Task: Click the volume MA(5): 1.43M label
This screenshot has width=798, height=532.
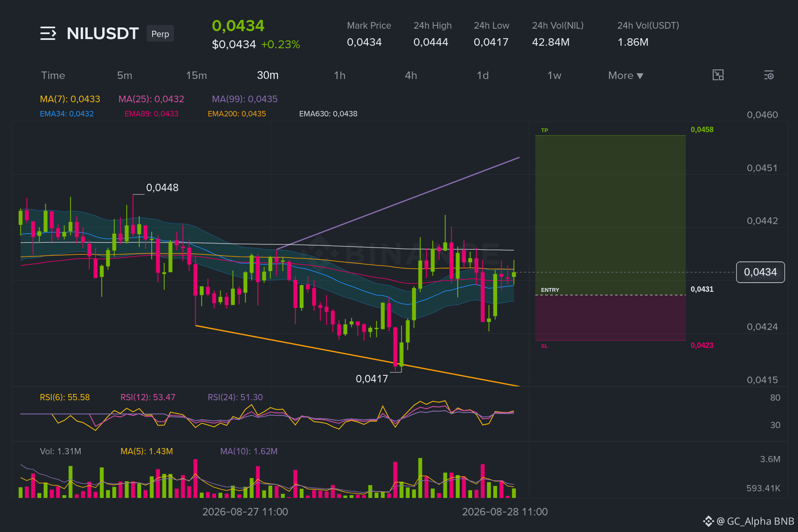Action: point(147,451)
